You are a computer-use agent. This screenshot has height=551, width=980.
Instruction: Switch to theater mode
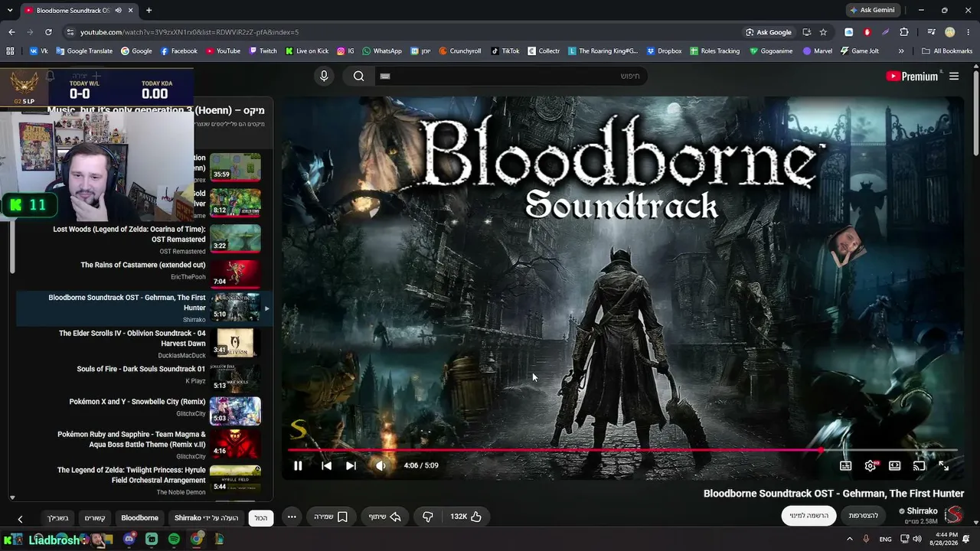tap(894, 465)
